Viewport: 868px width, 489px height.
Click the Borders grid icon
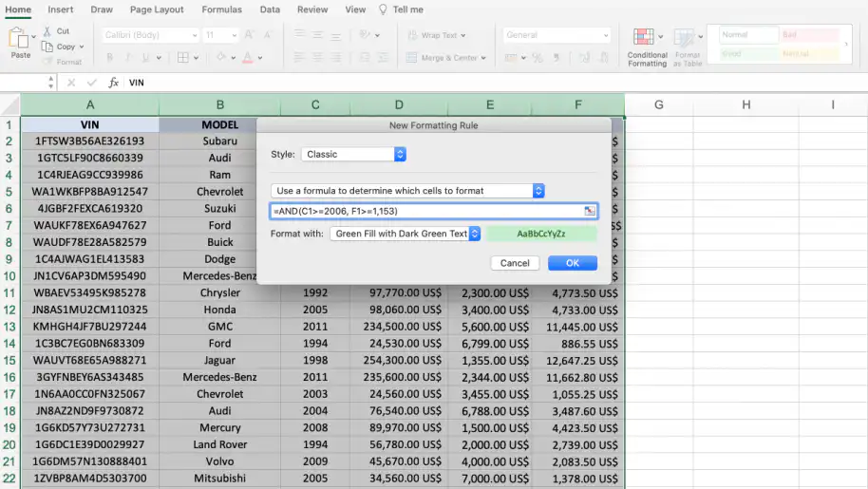coord(182,57)
